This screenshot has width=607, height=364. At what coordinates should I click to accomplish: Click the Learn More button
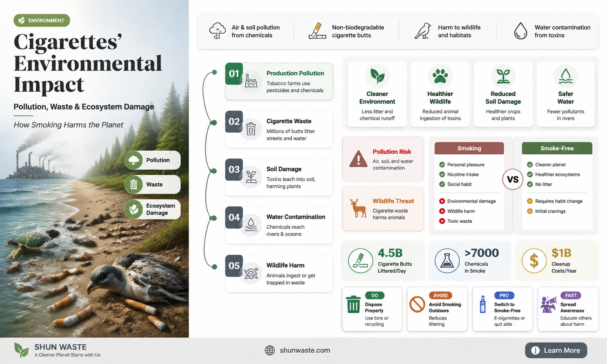tap(556, 350)
